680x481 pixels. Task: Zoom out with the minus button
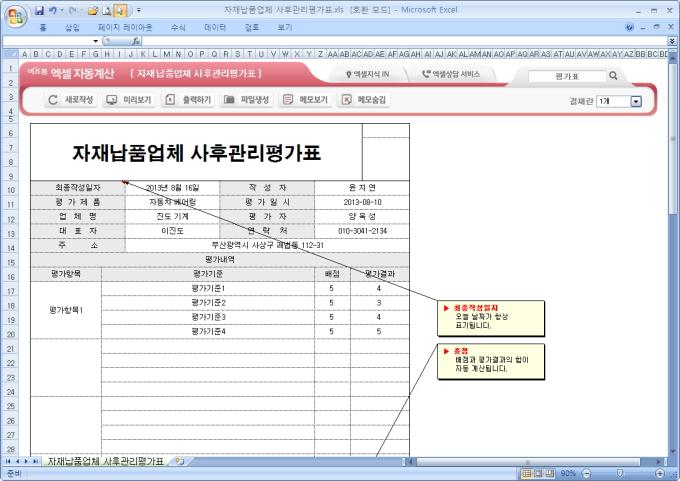click(586, 473)
